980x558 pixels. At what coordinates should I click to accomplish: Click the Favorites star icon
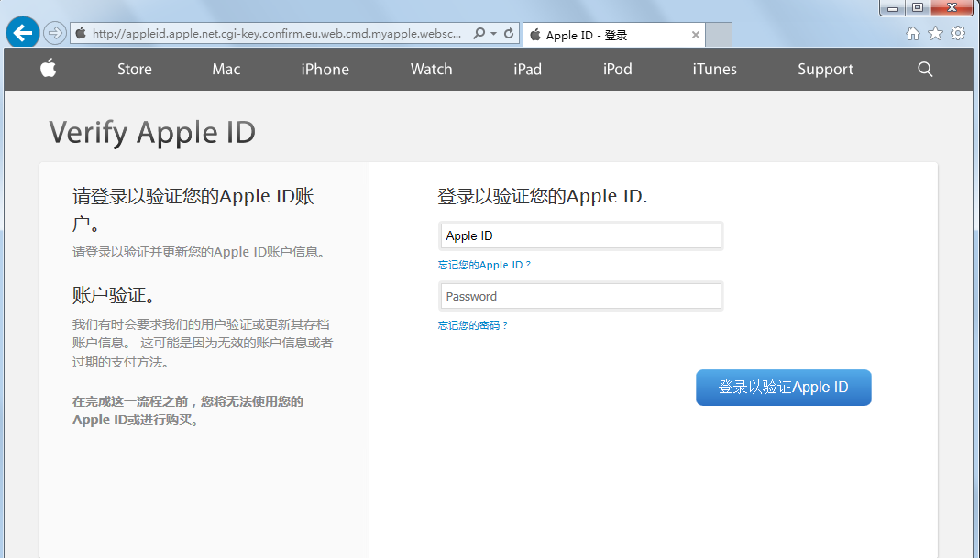coord(935,34)
